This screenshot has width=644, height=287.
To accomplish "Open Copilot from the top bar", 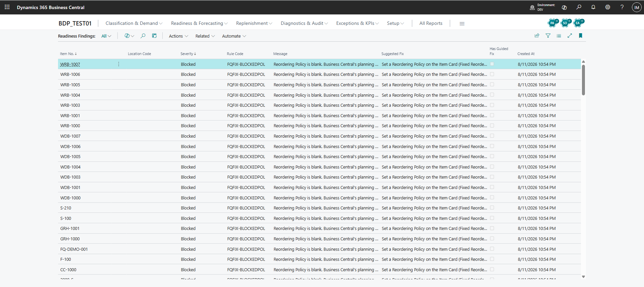I will (x=564, y=7).
